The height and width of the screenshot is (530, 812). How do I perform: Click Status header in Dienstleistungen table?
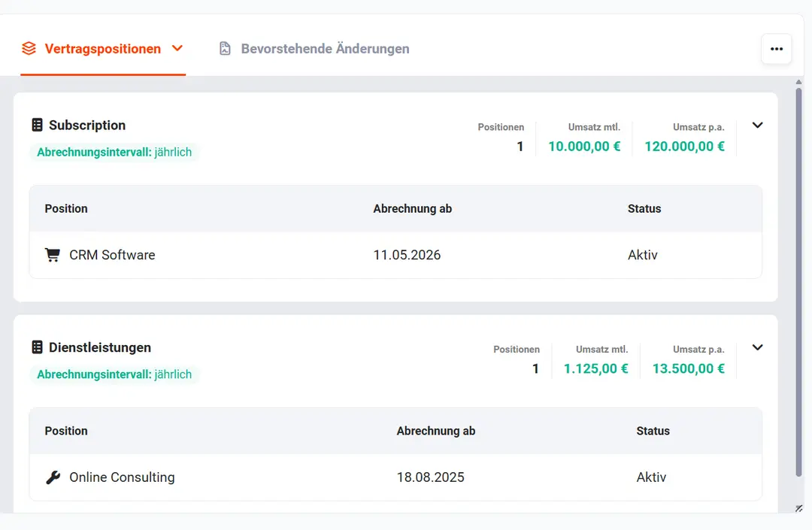653,431
